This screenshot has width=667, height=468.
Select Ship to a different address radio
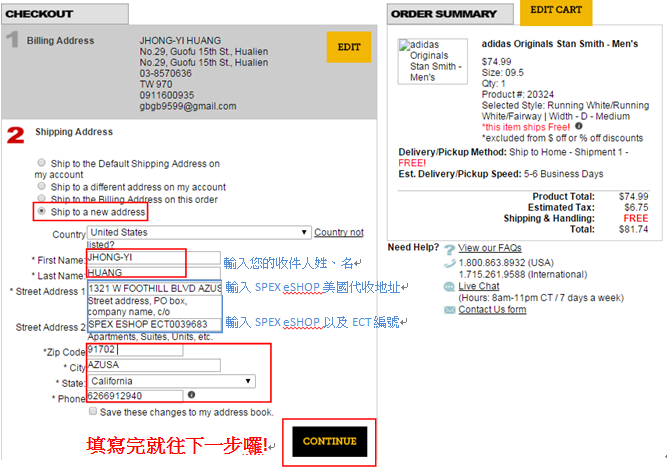coord(41,186)
